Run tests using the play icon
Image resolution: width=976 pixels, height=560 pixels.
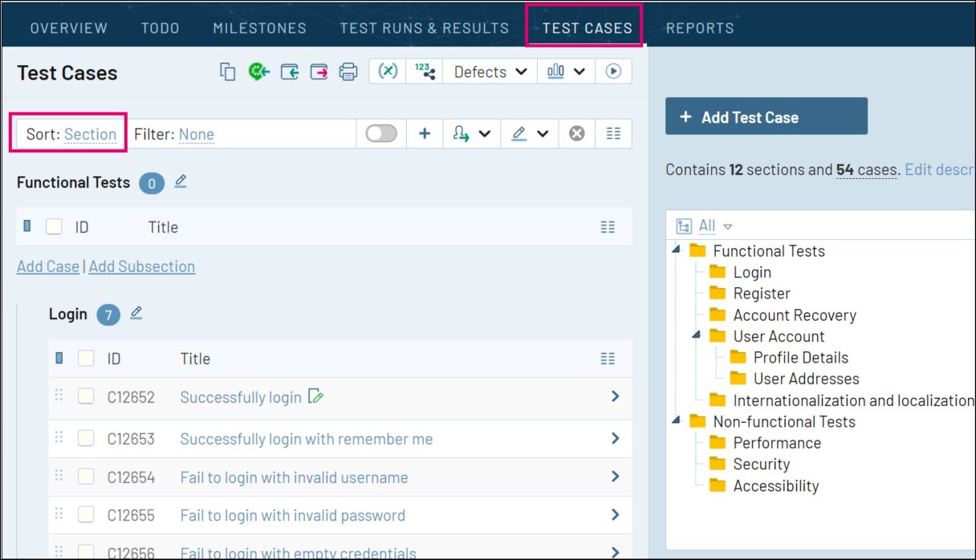point(612,71)
